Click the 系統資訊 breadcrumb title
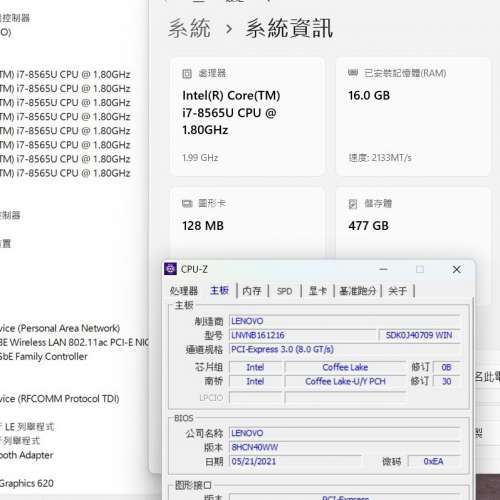 (289, 28)
